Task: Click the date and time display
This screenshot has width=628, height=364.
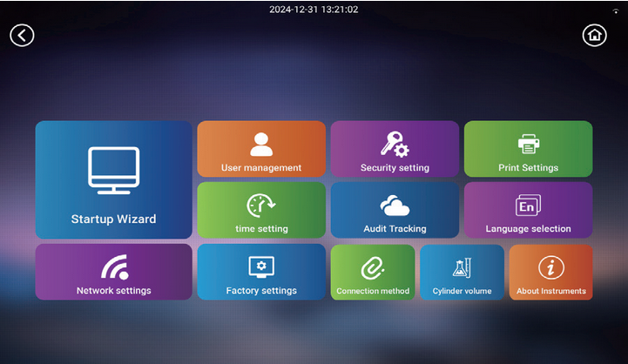Action: click(x=314, y=10)
